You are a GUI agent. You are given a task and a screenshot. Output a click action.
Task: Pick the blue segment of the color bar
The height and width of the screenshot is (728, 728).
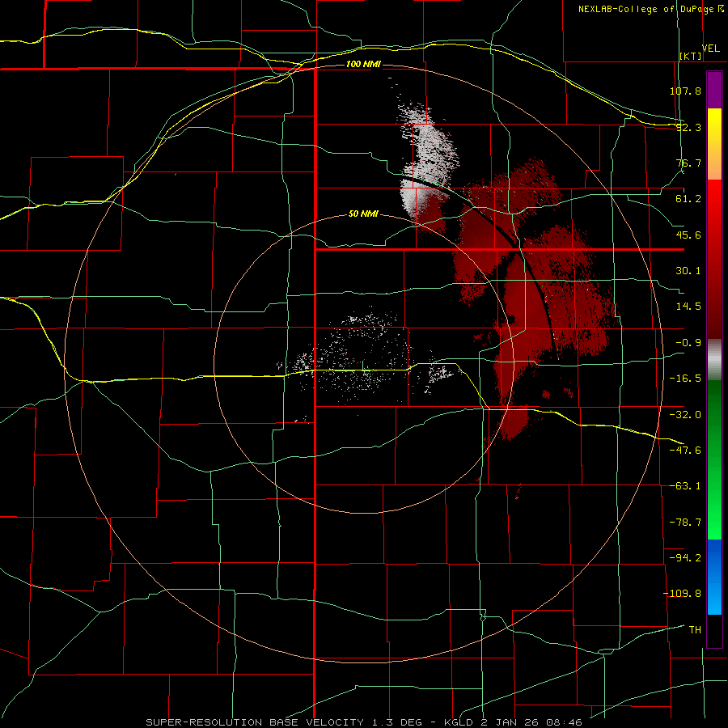click(714, 577)
